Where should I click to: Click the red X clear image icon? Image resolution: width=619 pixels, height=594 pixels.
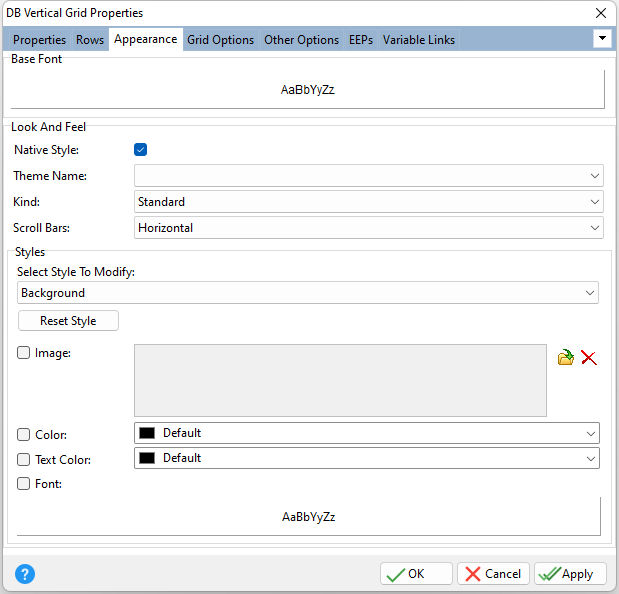click(x=589, y=358)
